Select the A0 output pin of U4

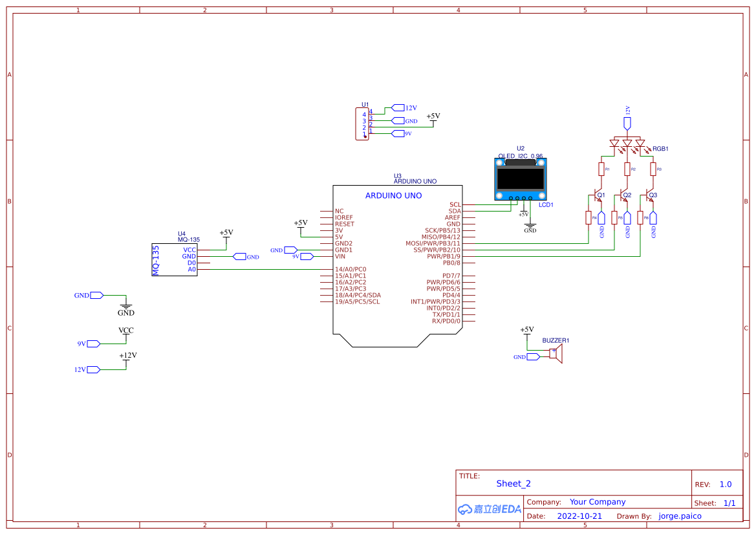[x=193, y=269]
